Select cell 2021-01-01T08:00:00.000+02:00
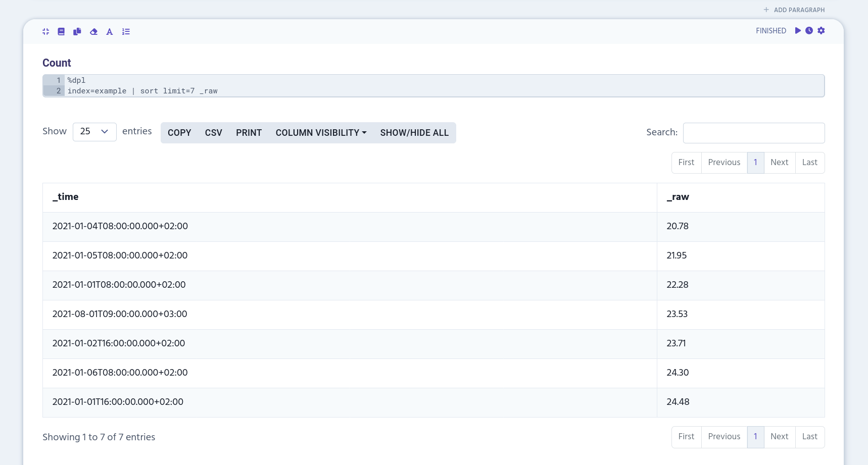This screenshot has height=465, width=868. pyautogui.click(x=350, y=285)
